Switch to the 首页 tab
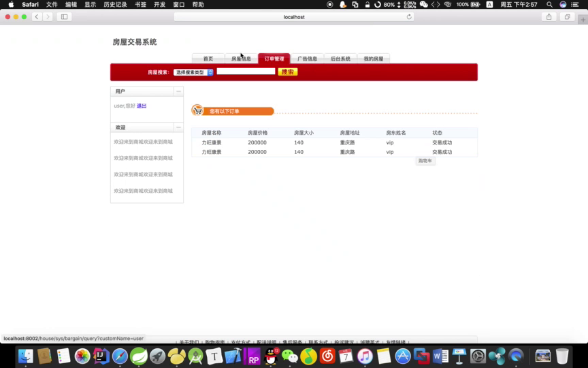This screenshot has height=368, width=588. pos(208,59)
